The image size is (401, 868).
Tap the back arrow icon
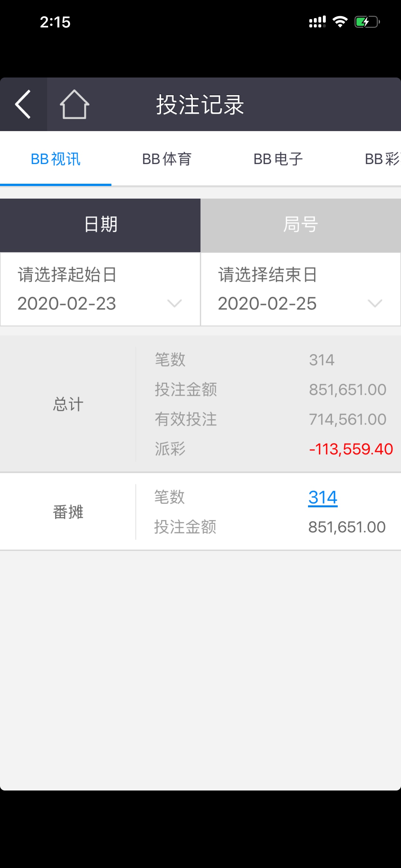(x=23, y=104)
